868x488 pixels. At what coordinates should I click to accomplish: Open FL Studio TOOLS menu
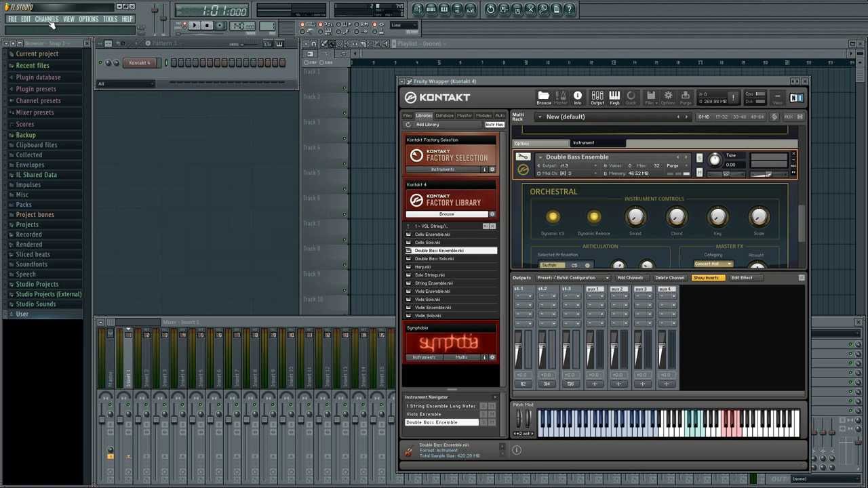click(110, 19)
